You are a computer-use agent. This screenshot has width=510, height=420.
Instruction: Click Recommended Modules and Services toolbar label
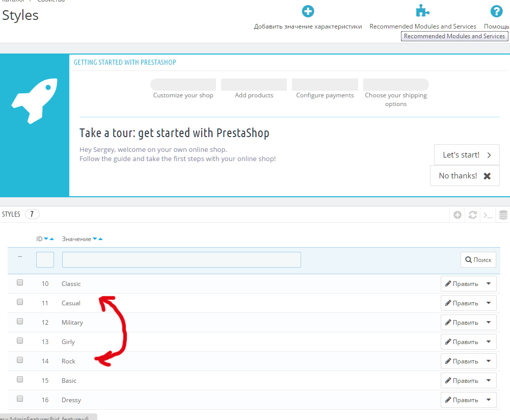(x=422, y=27)
